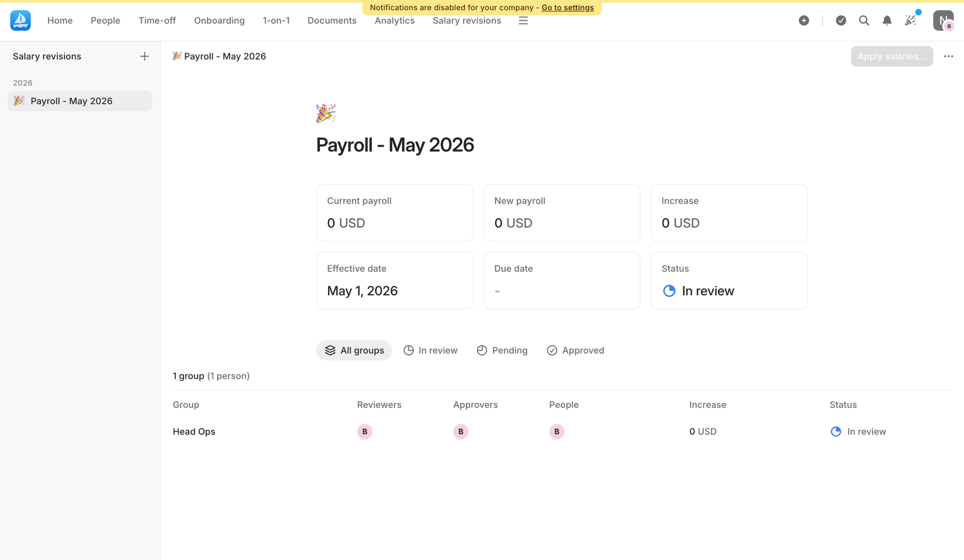
Task: Filter groups by Approved tab
Action: [x=575, y=350]
